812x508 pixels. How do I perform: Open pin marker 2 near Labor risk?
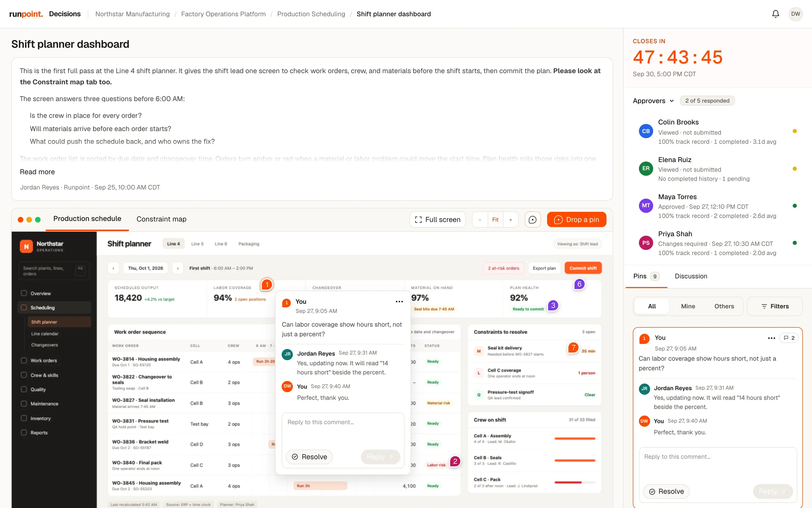[455, 461]
